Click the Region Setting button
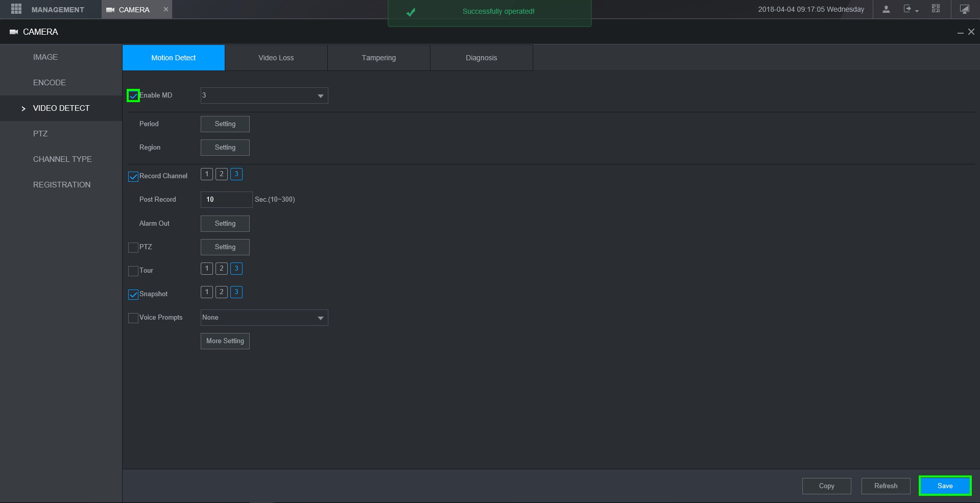The image size is (980, 503). tap(225, 148)
